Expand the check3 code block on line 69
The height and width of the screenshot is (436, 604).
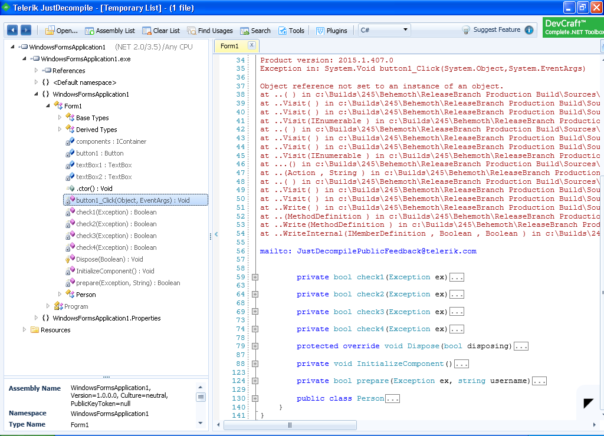tap(255, 312)
